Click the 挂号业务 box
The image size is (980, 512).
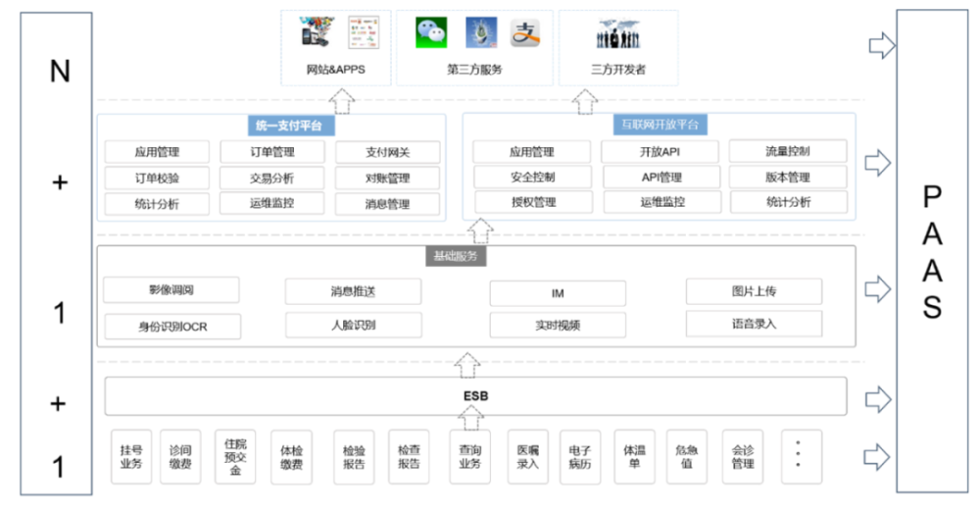point(131,457)
